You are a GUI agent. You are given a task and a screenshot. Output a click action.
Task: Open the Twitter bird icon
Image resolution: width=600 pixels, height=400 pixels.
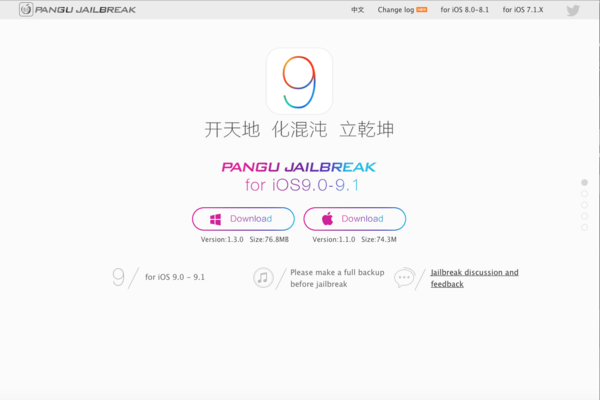pyautogui.click(x=573, y=10)
